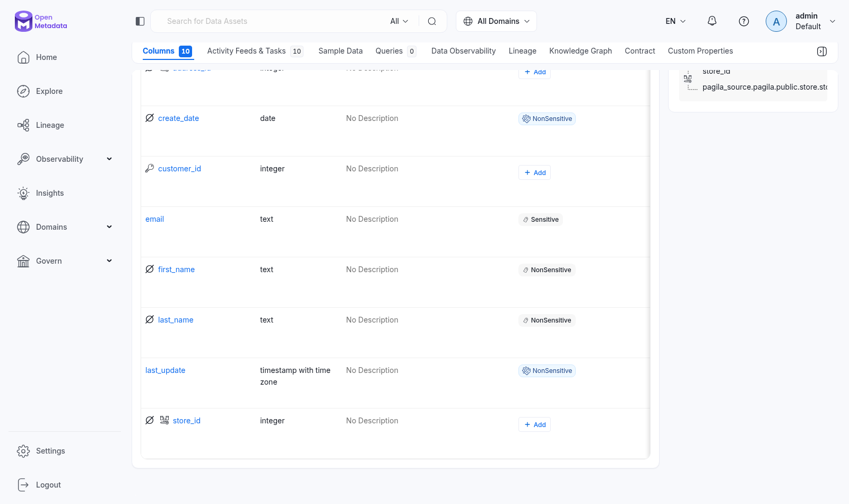The height and width of the screenshot is (504, 849).
Task: Open the Data Observability tab
Action: coord(463,51)
